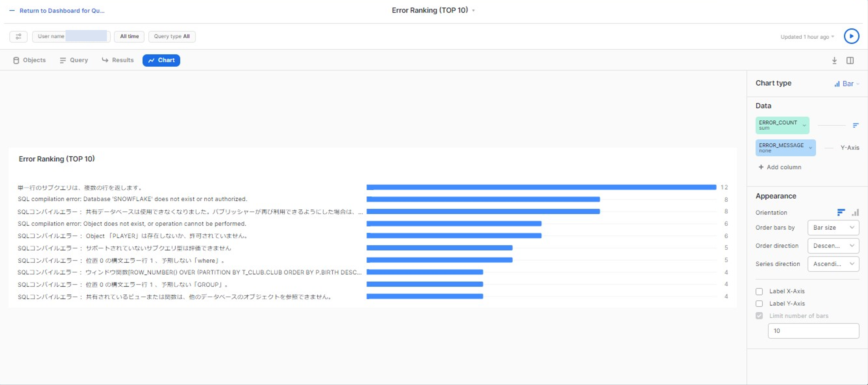Run the query with the play button
The image size is (868, 385).
851,36
